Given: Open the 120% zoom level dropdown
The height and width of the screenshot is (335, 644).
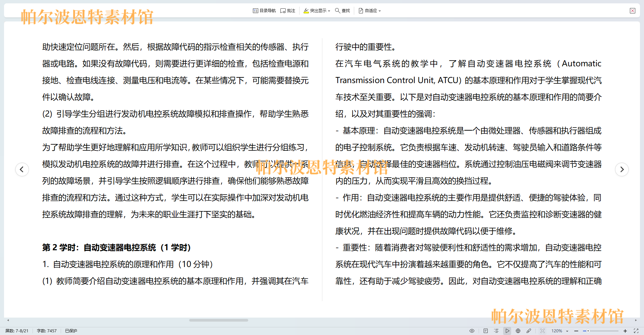Looking at the screenshot, I should pos(560,331).
